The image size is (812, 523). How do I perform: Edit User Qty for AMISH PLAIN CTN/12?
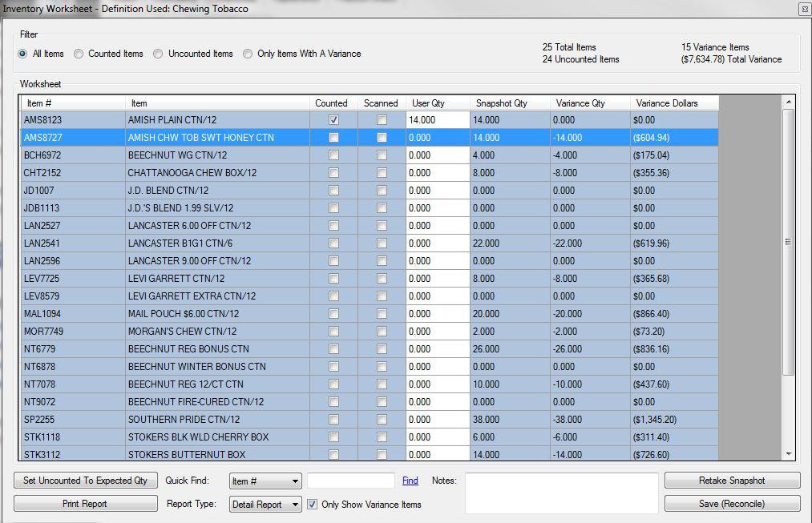[x=438, y=120]
